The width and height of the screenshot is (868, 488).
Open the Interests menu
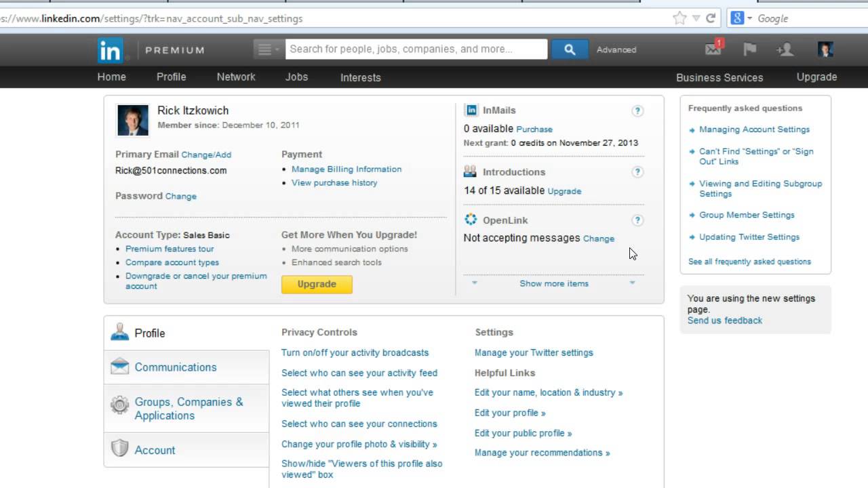tap(361, 77)
